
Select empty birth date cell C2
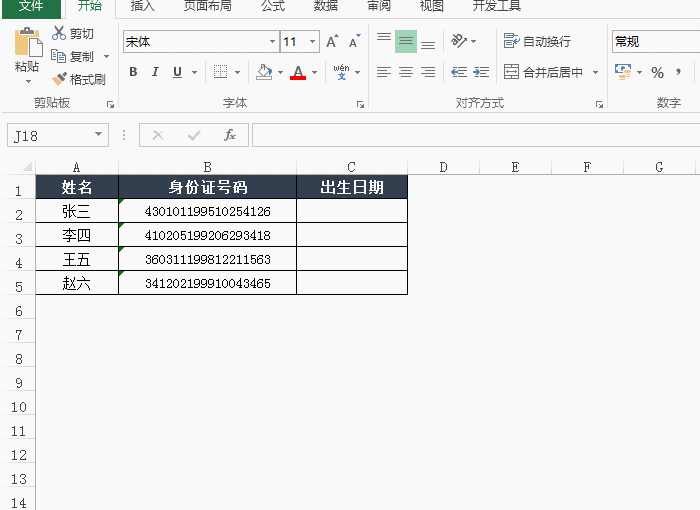352,211
